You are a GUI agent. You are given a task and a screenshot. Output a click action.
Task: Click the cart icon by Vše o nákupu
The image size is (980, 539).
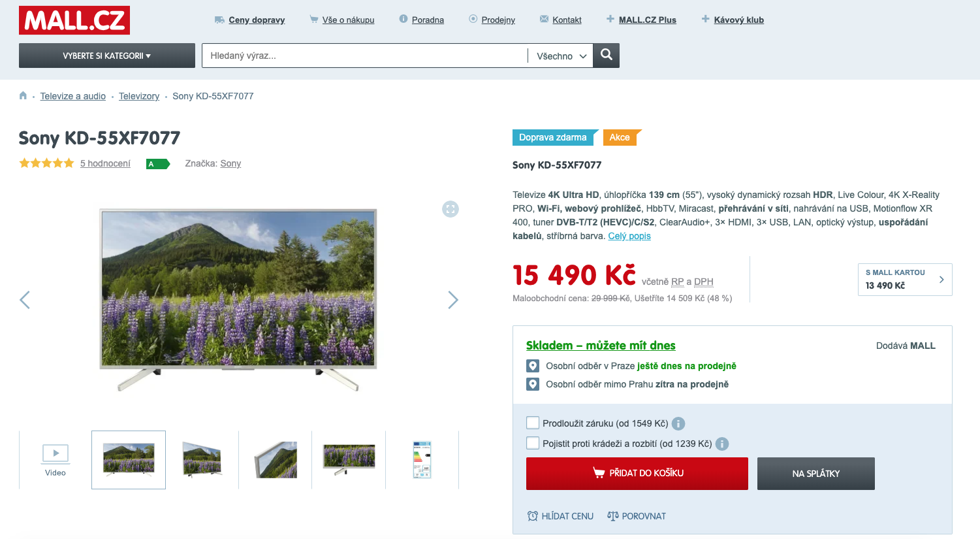tap(314, 20)
